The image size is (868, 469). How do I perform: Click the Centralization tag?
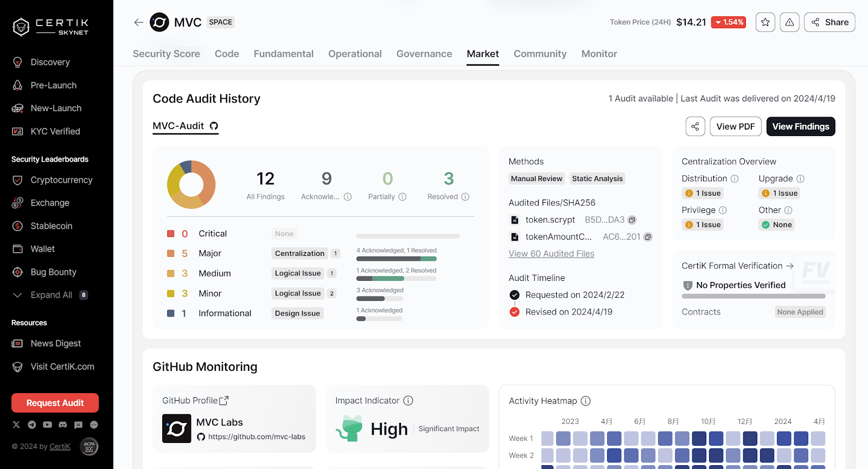point(299,253)
